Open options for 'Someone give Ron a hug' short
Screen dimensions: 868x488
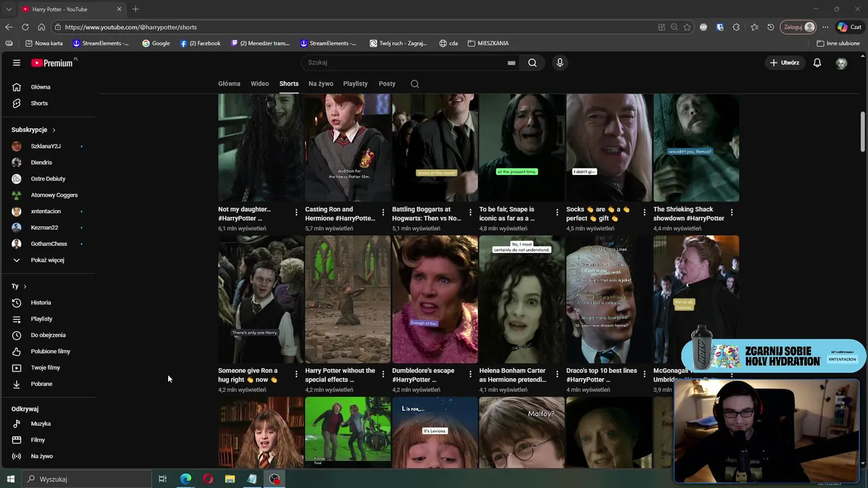pos(296,374)
